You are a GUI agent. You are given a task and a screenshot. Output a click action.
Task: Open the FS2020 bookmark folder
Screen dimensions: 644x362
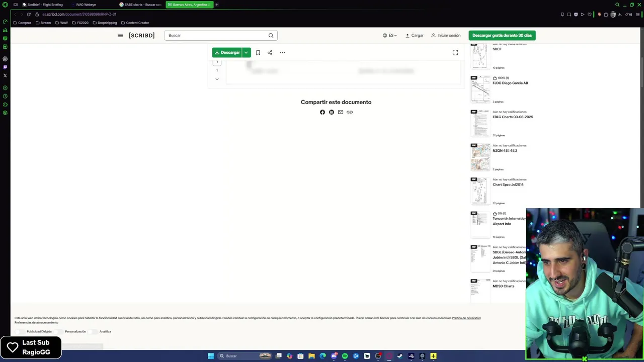coord(80,23)
